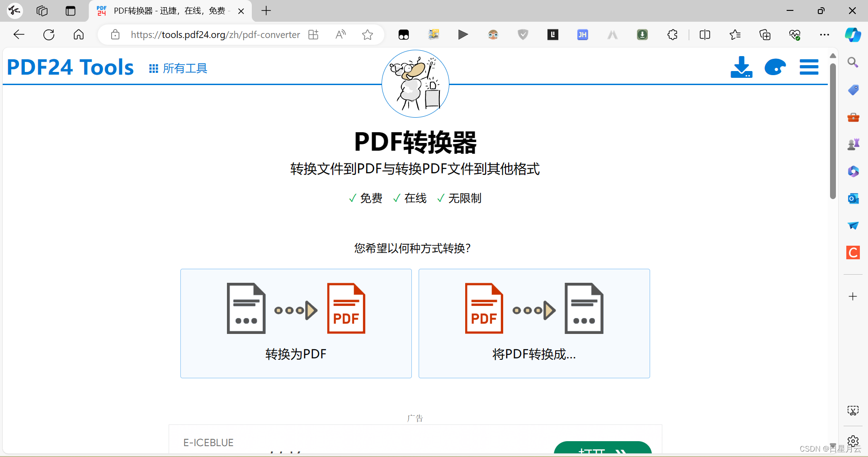Click the PDF24 Tools logo link

click(70, 67)
